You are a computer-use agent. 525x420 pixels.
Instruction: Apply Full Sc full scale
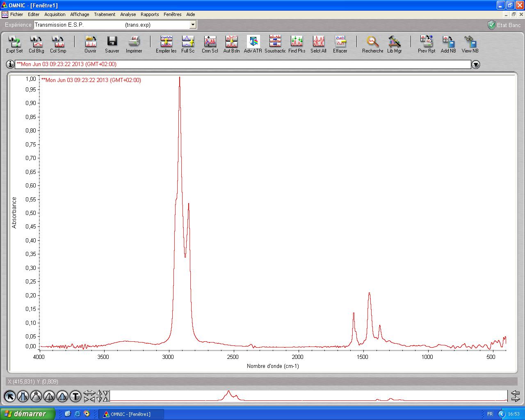[x=188, y=44]
